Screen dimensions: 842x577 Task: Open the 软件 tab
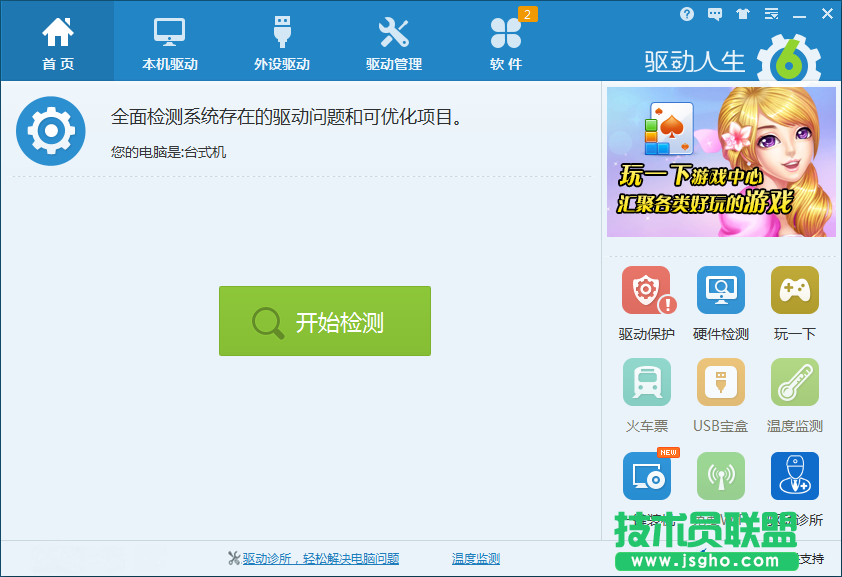coord(506,42)
